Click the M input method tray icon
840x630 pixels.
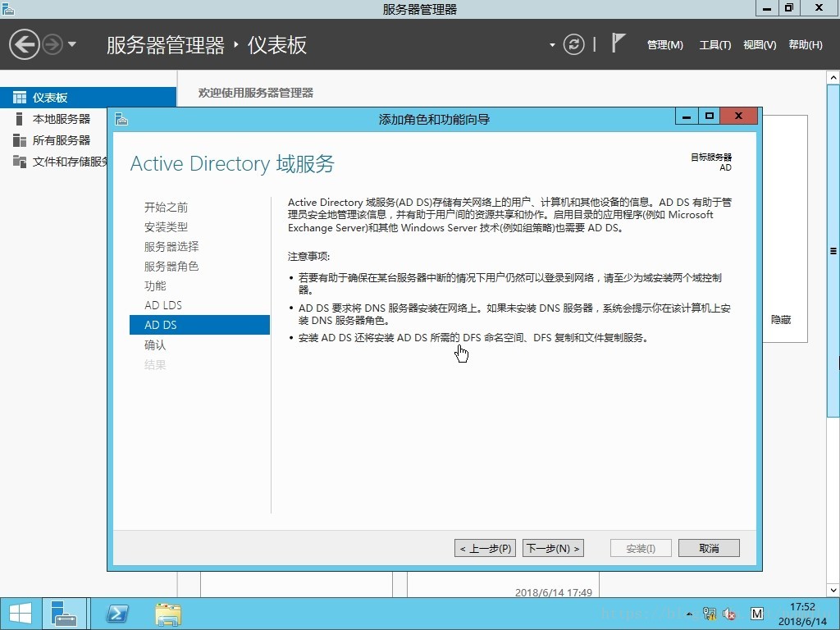pos(756,614)
